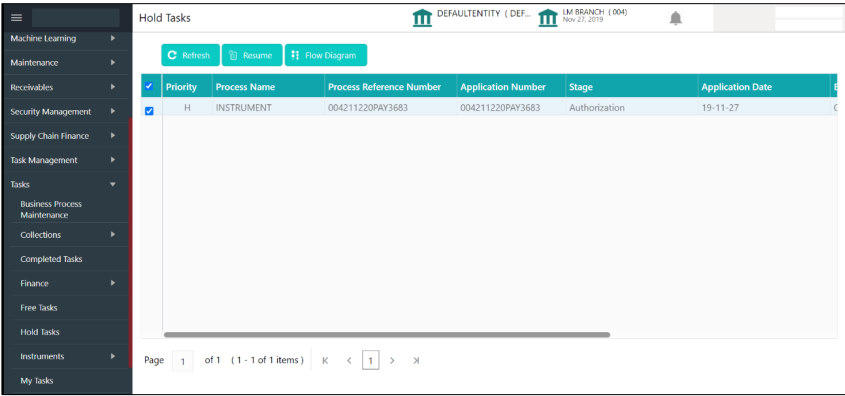845x396 pixels.
Task: Click the notification bell icon
Action: point(675,18)
